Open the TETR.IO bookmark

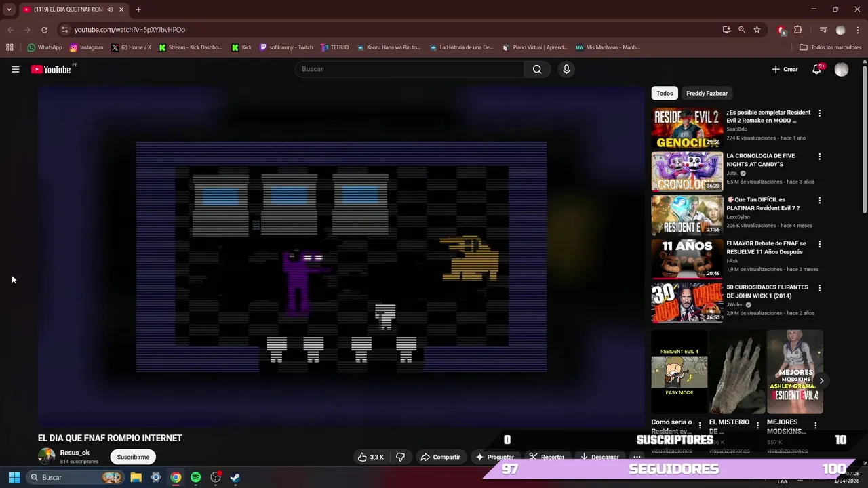pos(335,47)
